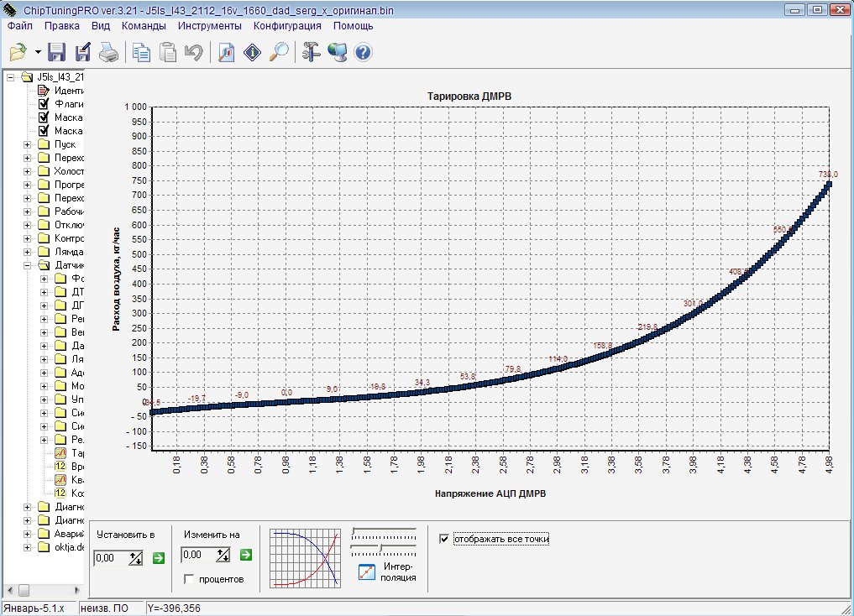This screenshot has height=616, width=854.
Task: Click the magnifying glass search icon
Action: pos(279,53)
